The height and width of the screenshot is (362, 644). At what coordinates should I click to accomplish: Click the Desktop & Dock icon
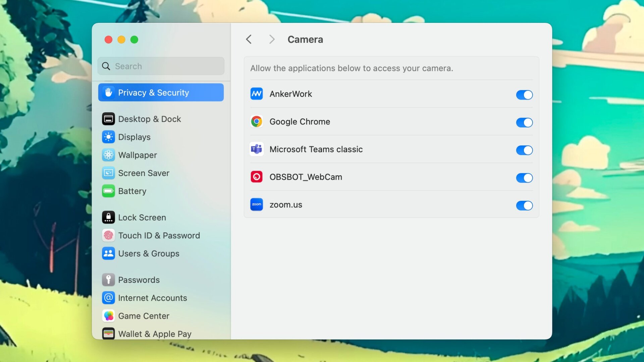coord(108,119)
